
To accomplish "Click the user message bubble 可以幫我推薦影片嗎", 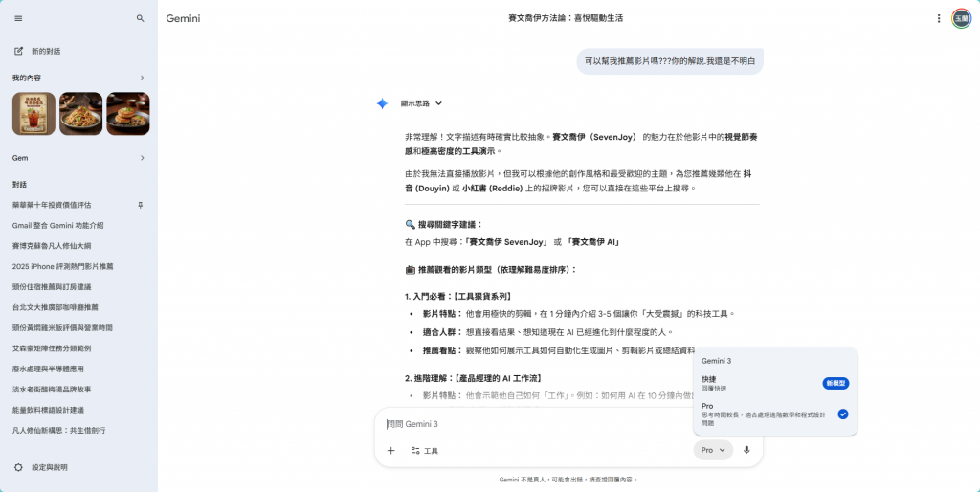I will point(670,61).
